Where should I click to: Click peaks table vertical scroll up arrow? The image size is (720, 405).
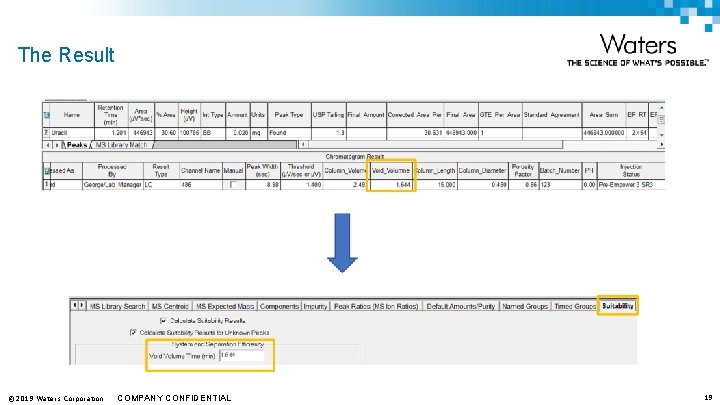tap(661, 107)
